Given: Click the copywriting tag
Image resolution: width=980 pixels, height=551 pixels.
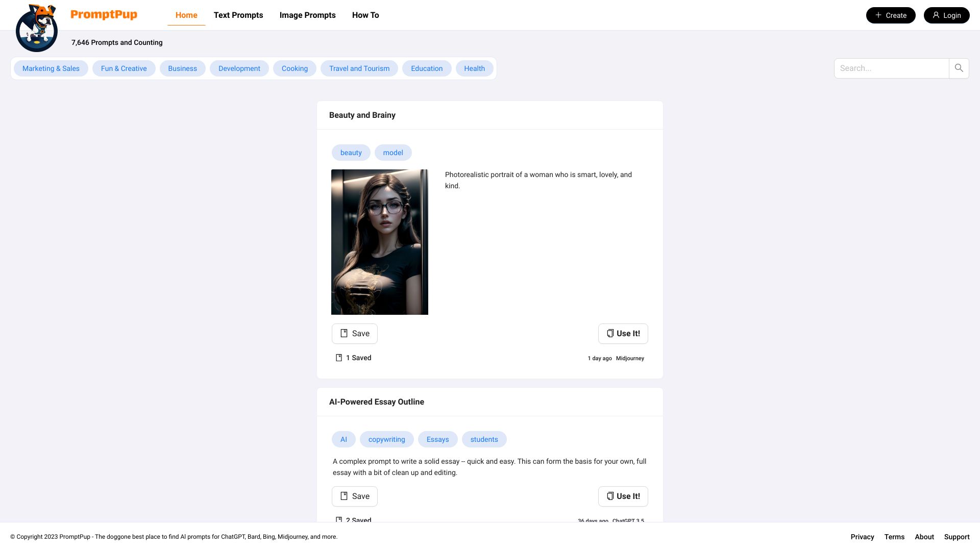Looking at the screenshot, I should (x=386, y=439).
